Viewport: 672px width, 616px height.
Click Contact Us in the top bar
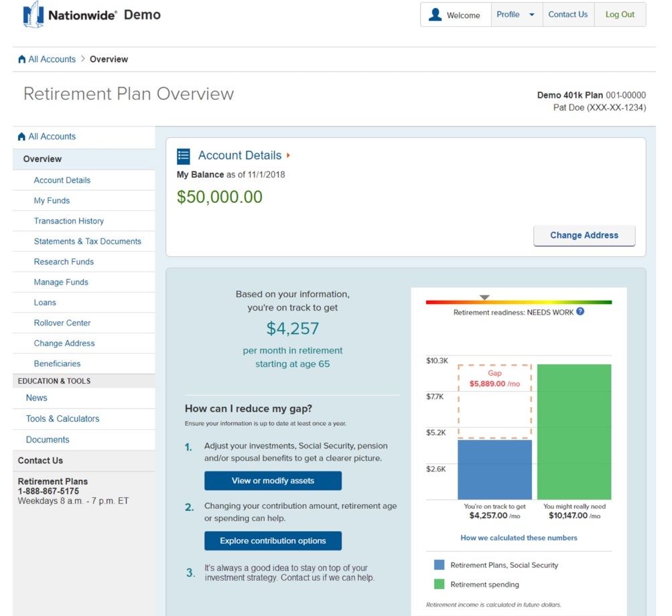point(568,15)
